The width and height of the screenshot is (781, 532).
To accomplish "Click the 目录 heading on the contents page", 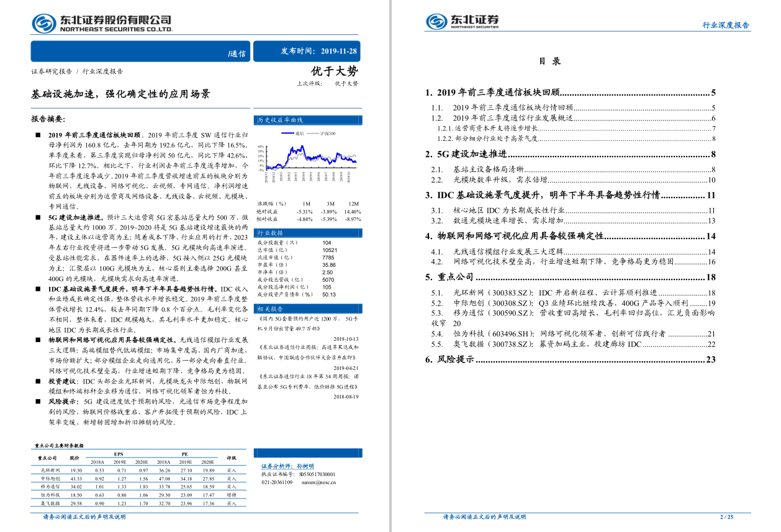I will (x=549, y=61).
